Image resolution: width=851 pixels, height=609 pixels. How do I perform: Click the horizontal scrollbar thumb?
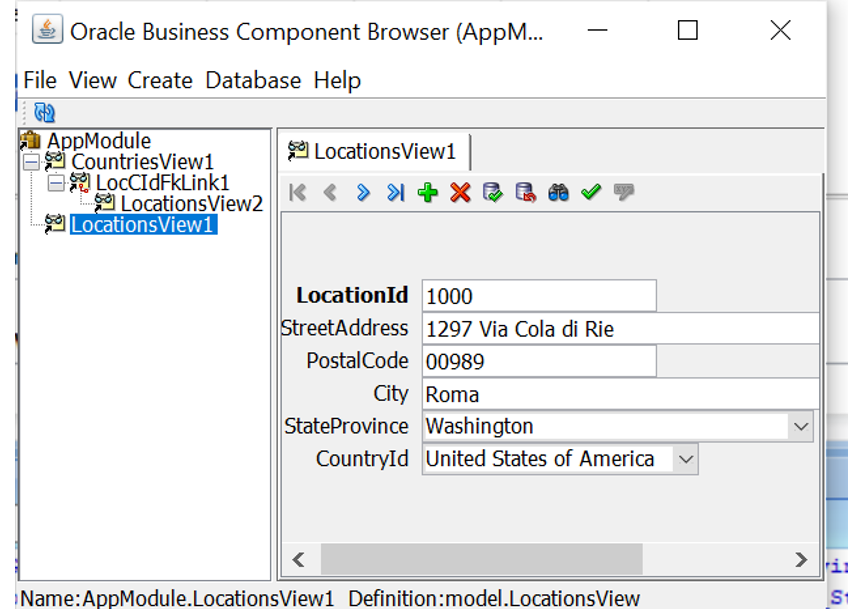481,560
